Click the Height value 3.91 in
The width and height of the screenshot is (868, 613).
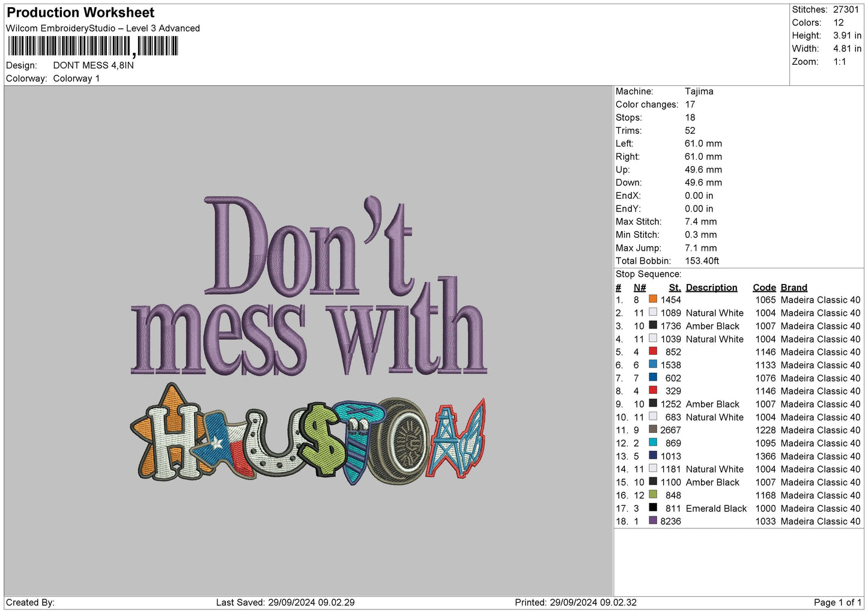tap(847, 35)
